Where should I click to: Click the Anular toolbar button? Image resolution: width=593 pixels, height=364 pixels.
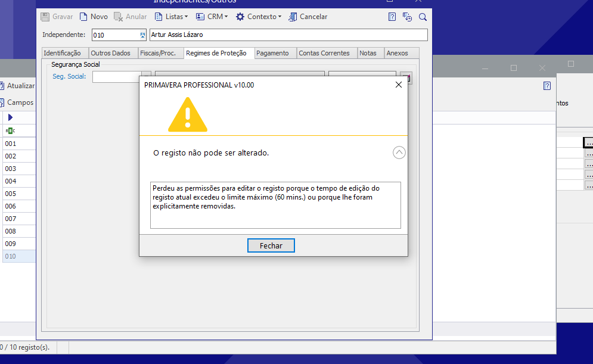click(131, 17)
